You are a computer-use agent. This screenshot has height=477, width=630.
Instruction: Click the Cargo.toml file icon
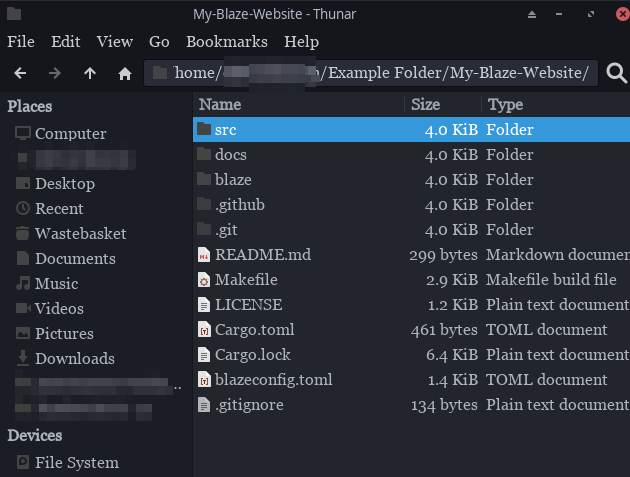[204, 330]
